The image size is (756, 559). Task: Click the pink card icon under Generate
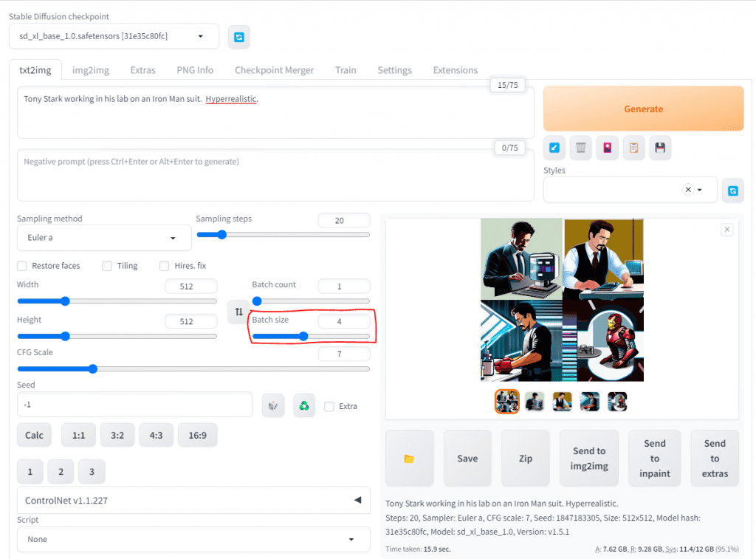pos(608,148)
